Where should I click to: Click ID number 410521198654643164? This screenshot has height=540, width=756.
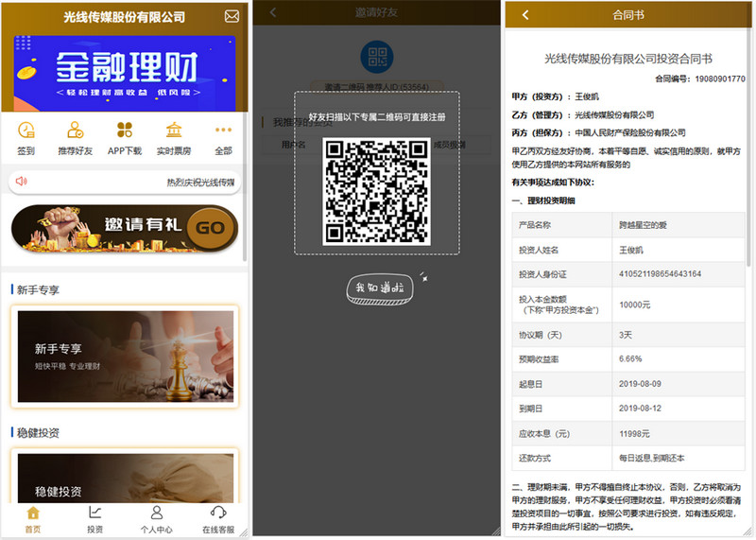tap(660, 273)
